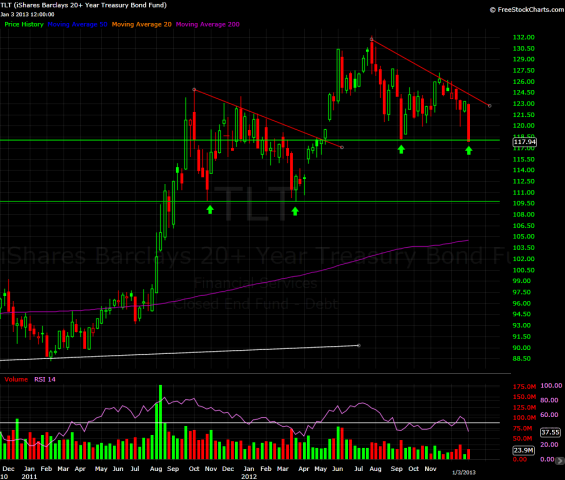Click the 117.94 current price tag

point(525,142)
